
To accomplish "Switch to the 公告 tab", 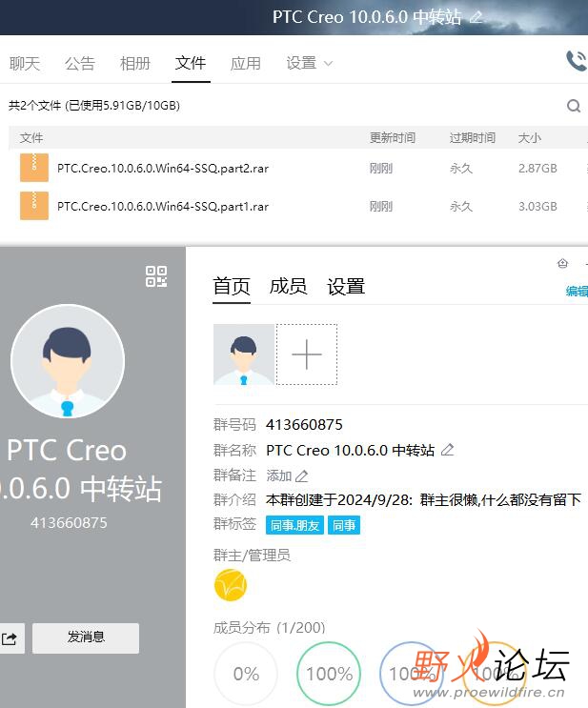I will [x=80, y=63].
